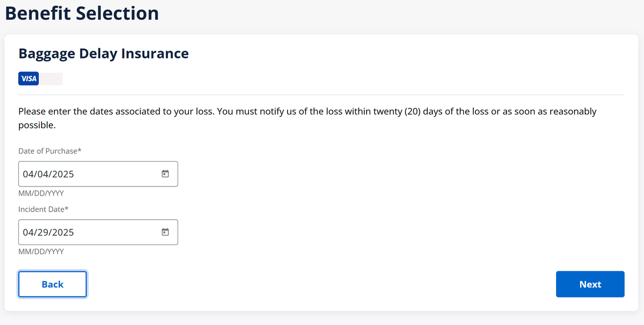Click the Benefit Selection page heading
The image size is (644, 325).
pos(82,13)
